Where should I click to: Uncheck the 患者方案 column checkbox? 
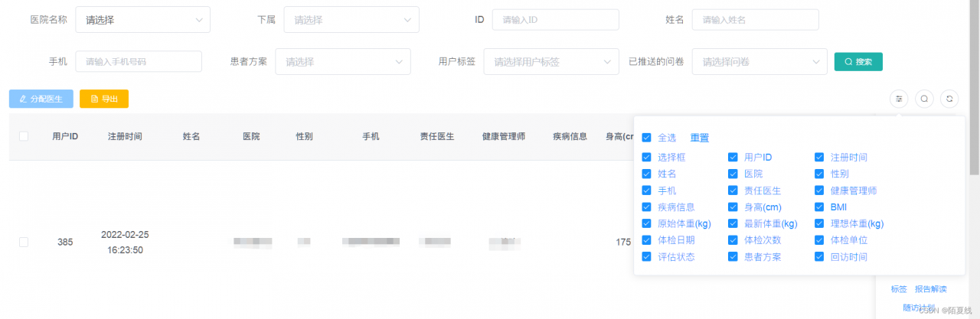pyautogui.click(x=733, y=257)
